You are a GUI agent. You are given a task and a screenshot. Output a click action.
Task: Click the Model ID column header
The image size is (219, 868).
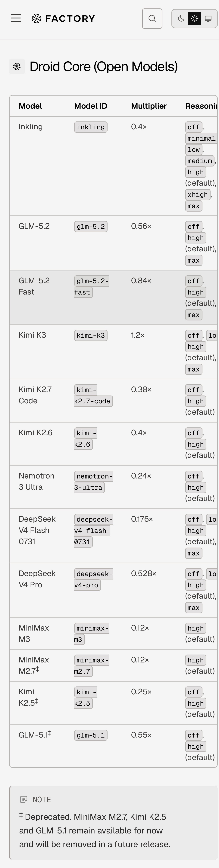click(91, 106)
